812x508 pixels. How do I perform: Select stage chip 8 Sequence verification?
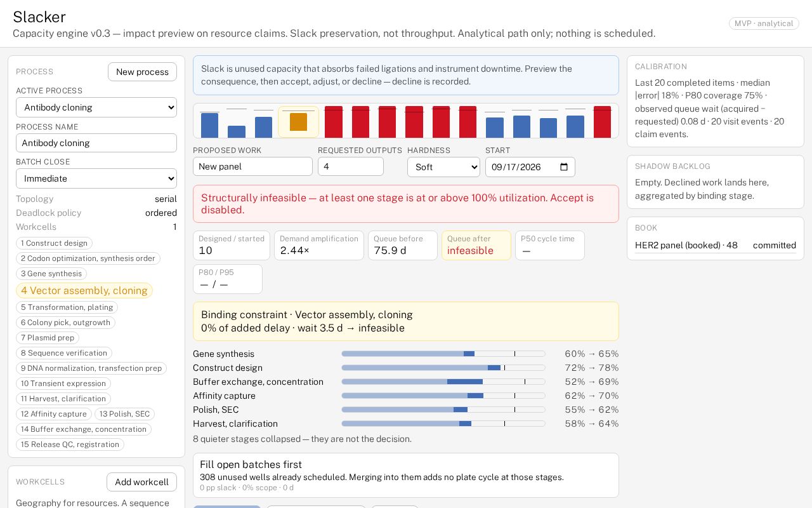tap(64, 353)
